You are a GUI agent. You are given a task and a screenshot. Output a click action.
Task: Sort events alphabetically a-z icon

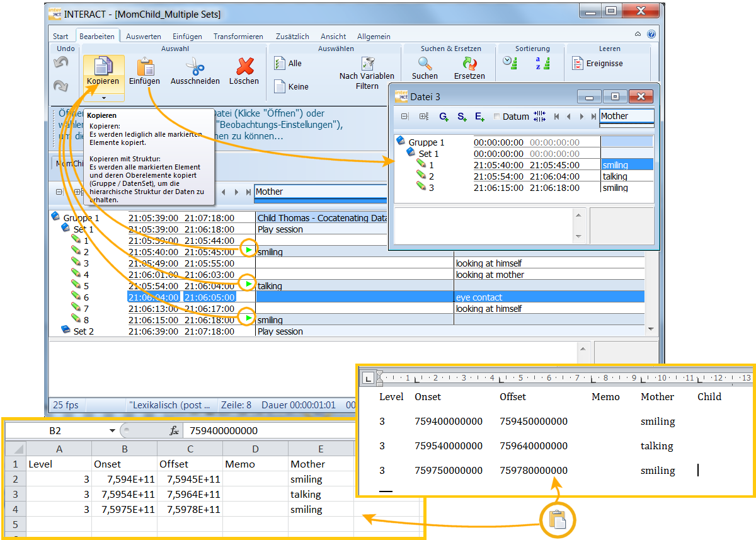[542, 62]
